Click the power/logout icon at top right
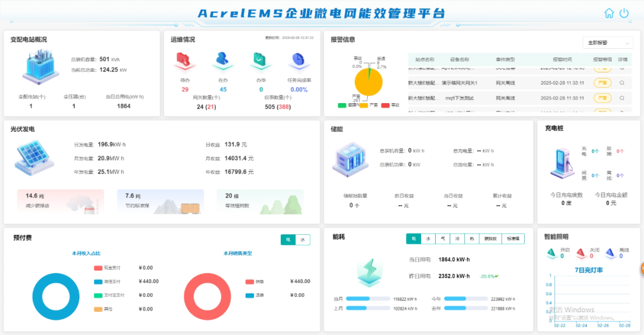This screenshot has height=335, width=644. click(624, 13)
